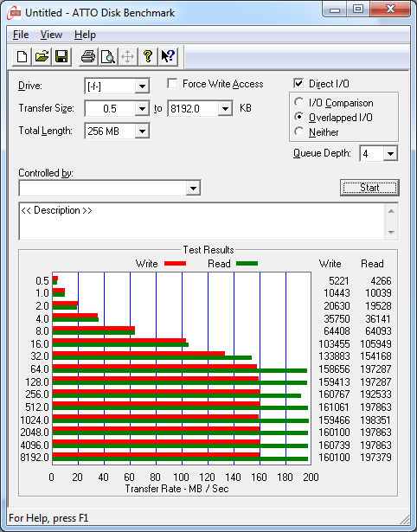
Task: Print results using the printer icon
Action: 88,56
